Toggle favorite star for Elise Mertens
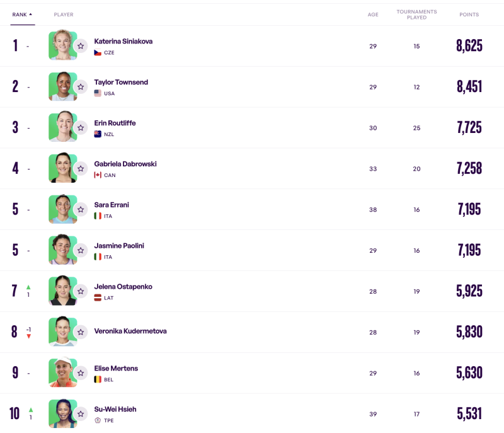Viewport: 504px width, 433px height. click(x=81, y=373)
